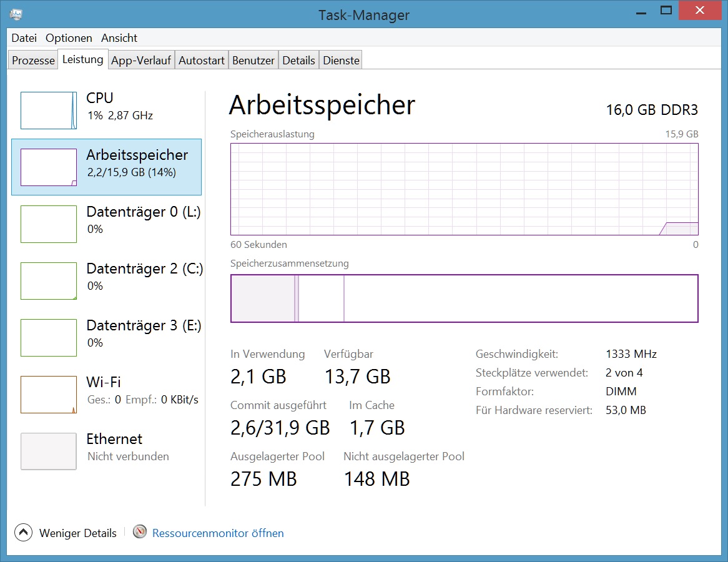This screenshot has height=562, width=728.
Task: Click the Speicherzusammensetzung memory bar
Action: click(464, 298)
